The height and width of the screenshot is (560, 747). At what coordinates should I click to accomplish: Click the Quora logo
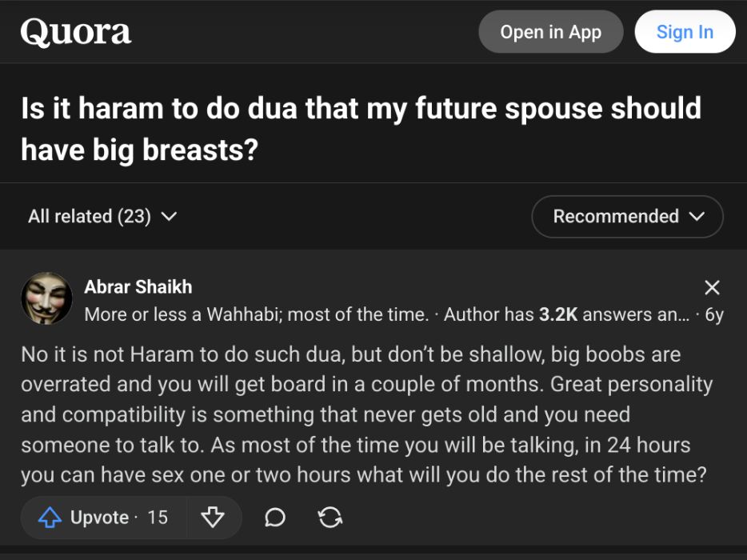[x=75, y=33]
